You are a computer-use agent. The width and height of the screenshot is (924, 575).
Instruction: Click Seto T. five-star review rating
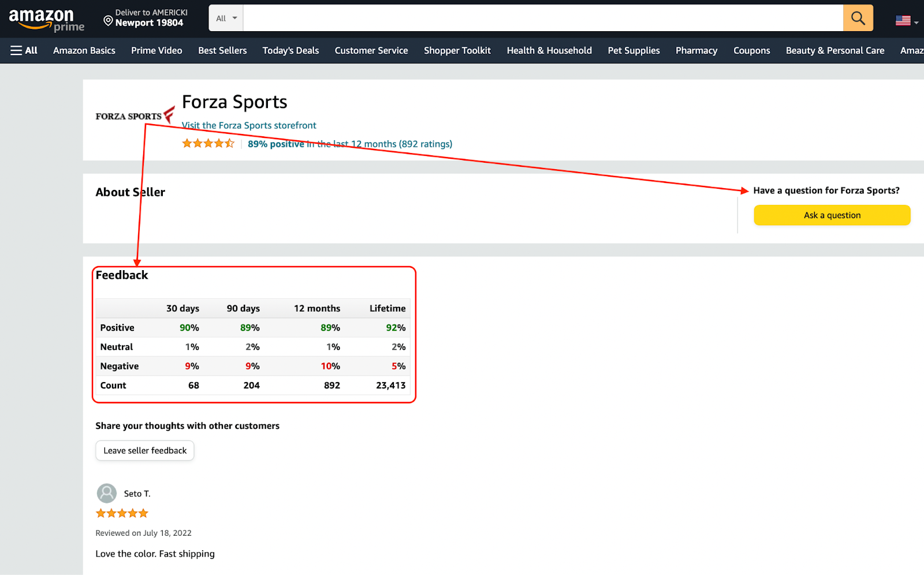click(x=122, y=513)
